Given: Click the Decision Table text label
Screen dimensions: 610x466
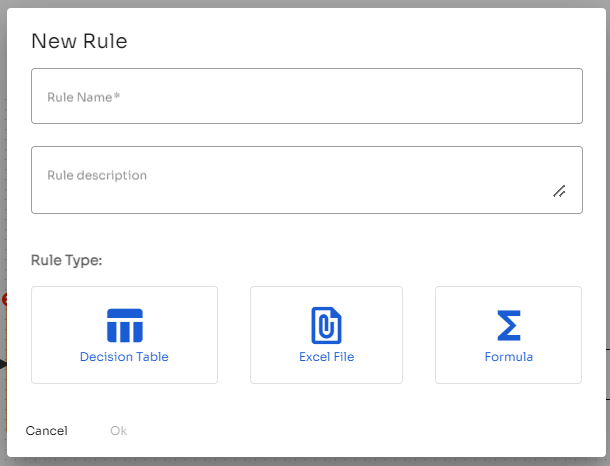Looking at the screenshot, I should 124,357.
